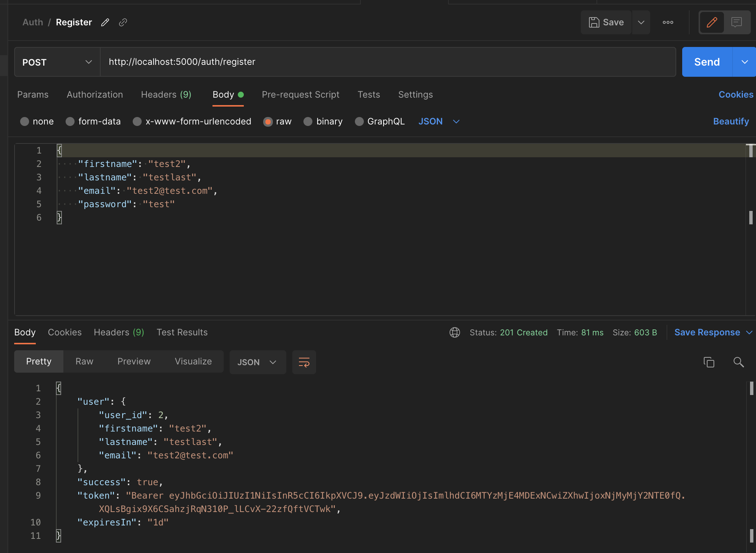Open the request body JSON format dropdown

tap(439, 121)
